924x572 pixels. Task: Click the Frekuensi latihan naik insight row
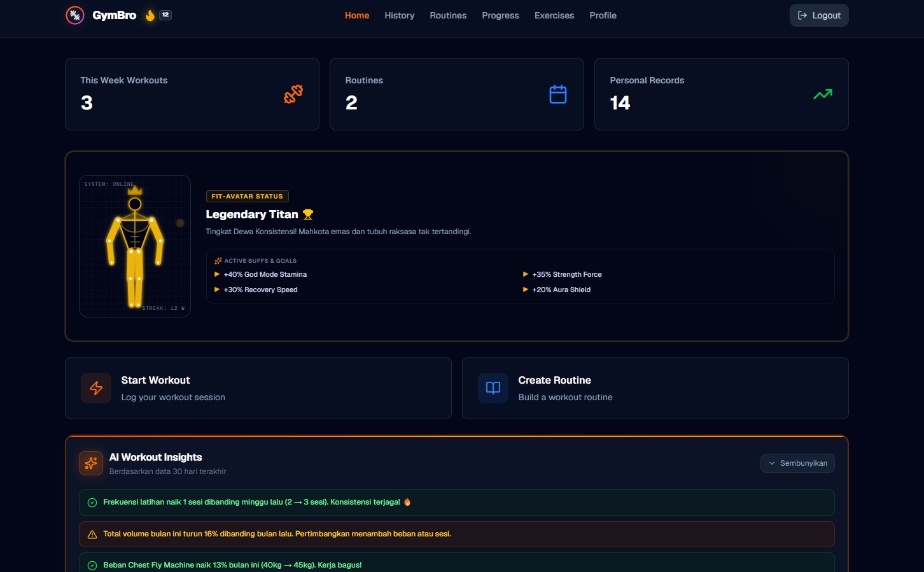click(x=457, y=503)
